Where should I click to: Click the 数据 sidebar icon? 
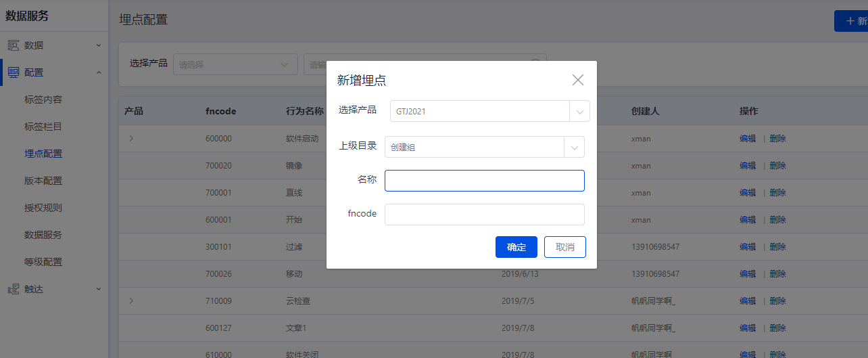(14, 45)
